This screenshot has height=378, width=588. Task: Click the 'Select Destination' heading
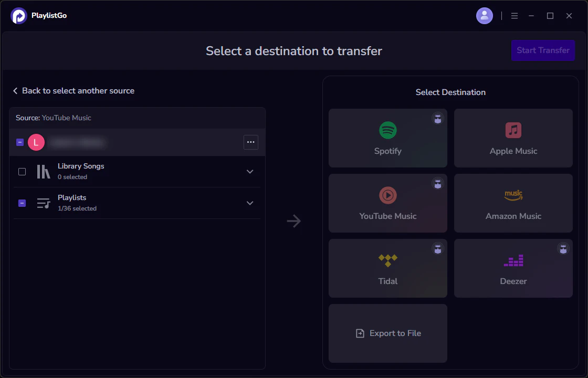tap(450, 92)
